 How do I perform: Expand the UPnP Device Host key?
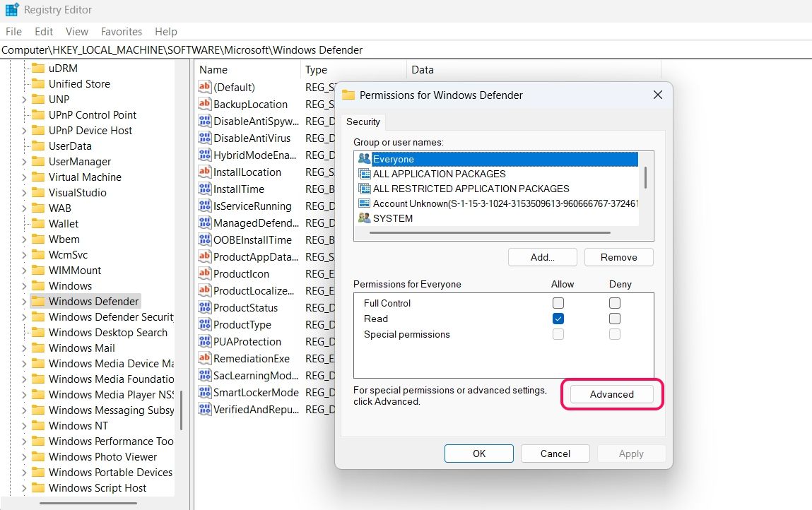[x=24, y=131]
